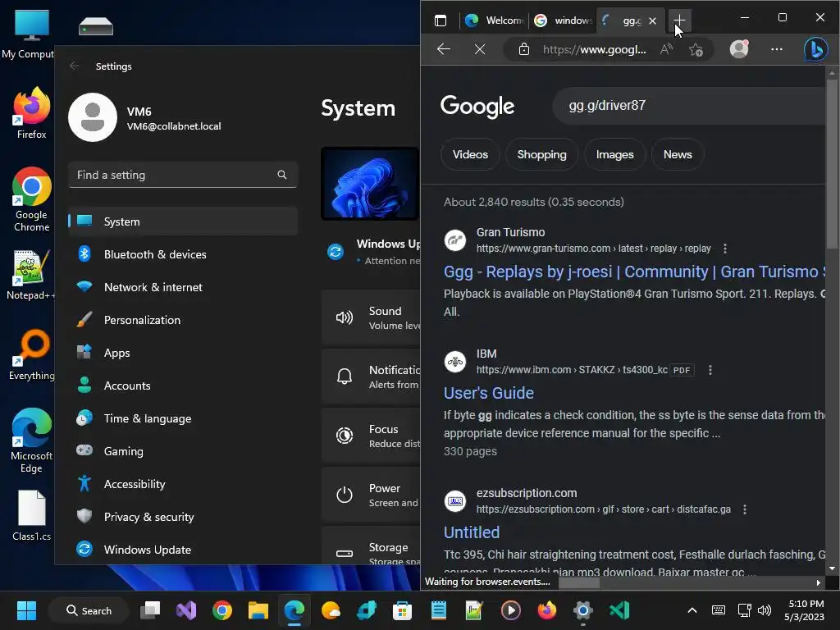Click the taskbar Search box
The height and width of the screenshot is (630, 840).
(89, 610)
